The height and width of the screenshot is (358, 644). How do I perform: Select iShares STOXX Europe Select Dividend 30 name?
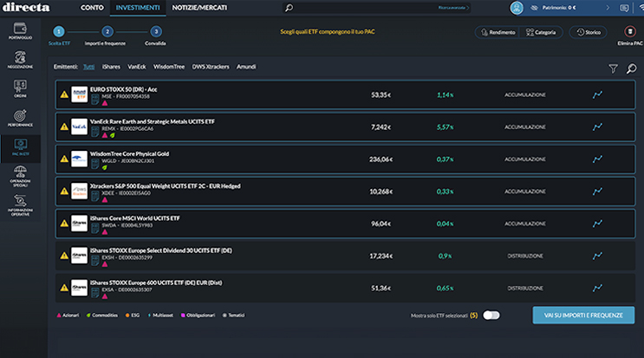pos(161,251)
